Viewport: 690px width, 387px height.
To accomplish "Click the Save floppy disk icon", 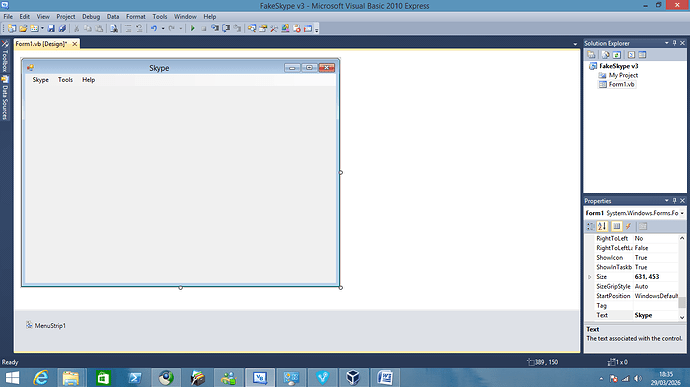I will (x=51, y=29).
